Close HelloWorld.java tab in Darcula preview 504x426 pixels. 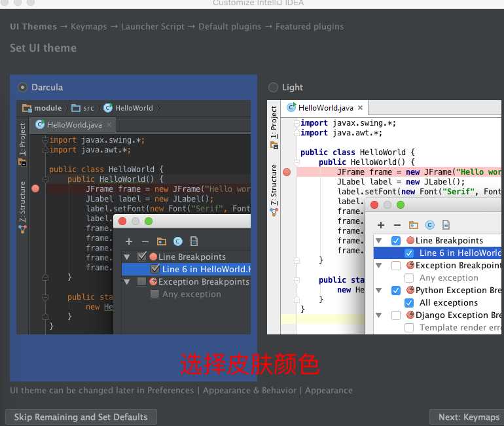(x=109, y=124)
